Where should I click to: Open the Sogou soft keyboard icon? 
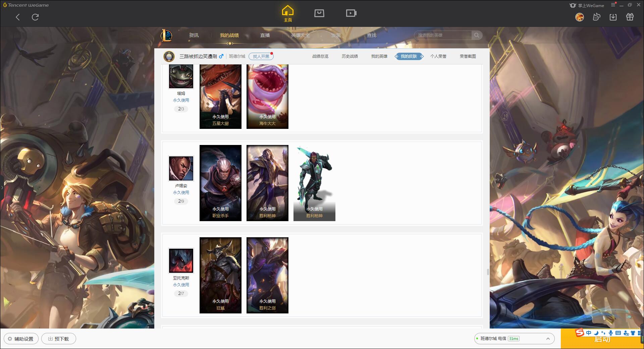[x=618, y=333]
